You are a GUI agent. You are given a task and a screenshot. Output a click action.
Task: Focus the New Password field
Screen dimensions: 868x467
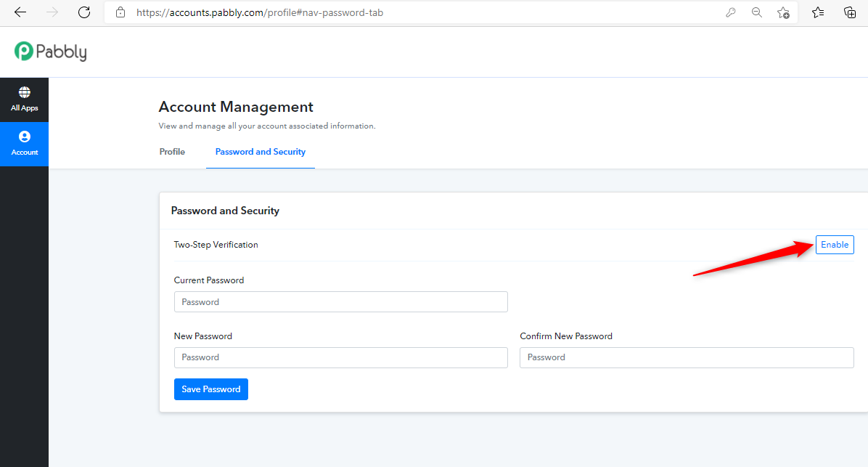[341, 357]
